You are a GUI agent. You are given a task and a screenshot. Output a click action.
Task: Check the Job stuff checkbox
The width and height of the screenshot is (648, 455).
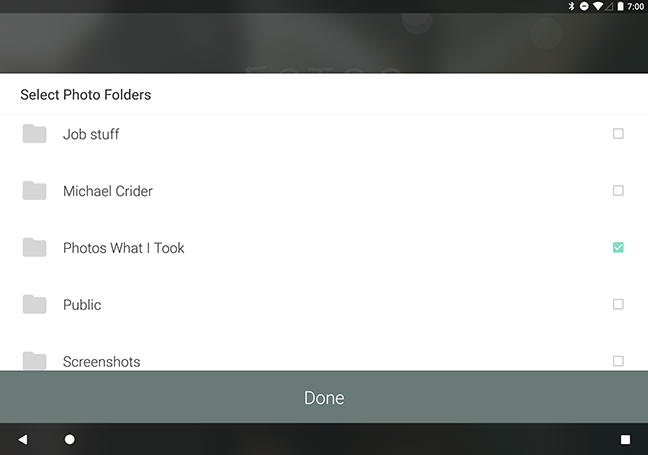618,133
